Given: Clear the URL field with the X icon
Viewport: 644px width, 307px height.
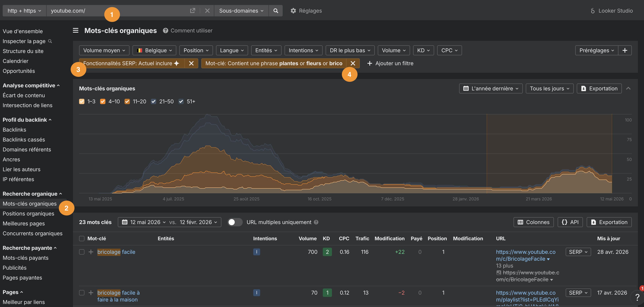Looking at the screenshot, I should pyautogui.click(x=207, y=11).
